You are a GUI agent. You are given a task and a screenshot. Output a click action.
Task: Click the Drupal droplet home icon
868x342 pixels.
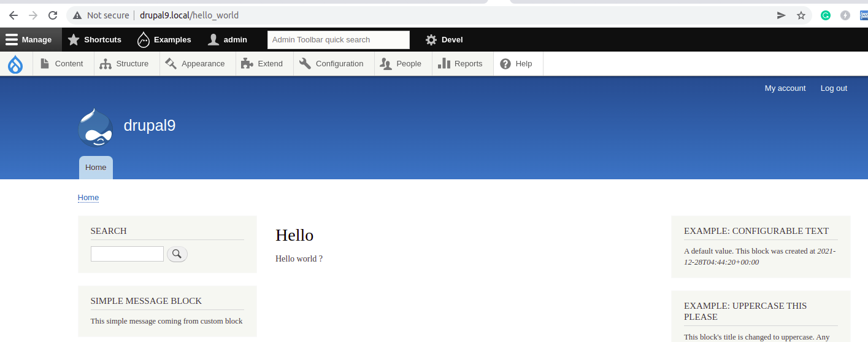(x=15, y=64)
